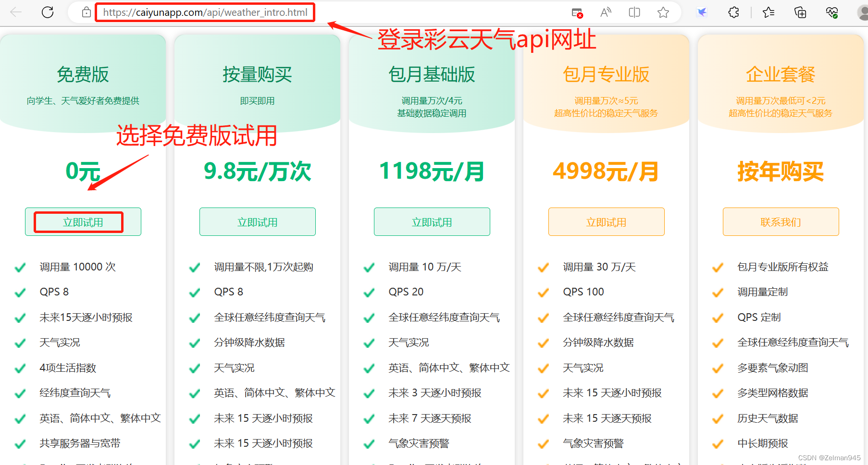Click the blocked pop-ups icon in address bar

[x=577, y=12]
